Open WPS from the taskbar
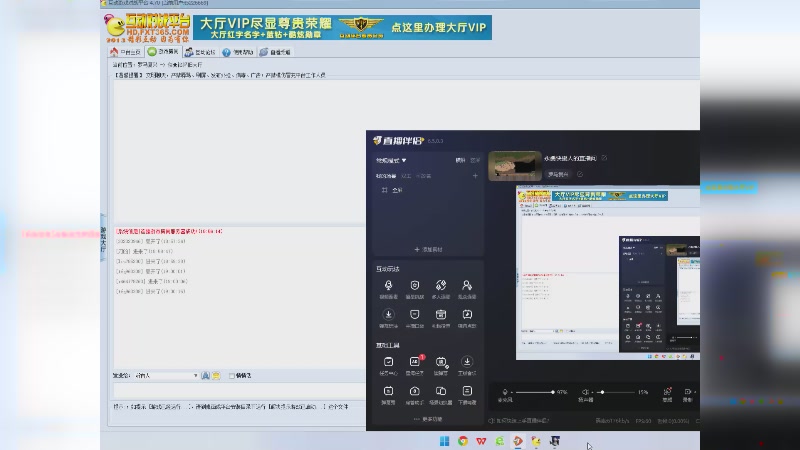 481,441
